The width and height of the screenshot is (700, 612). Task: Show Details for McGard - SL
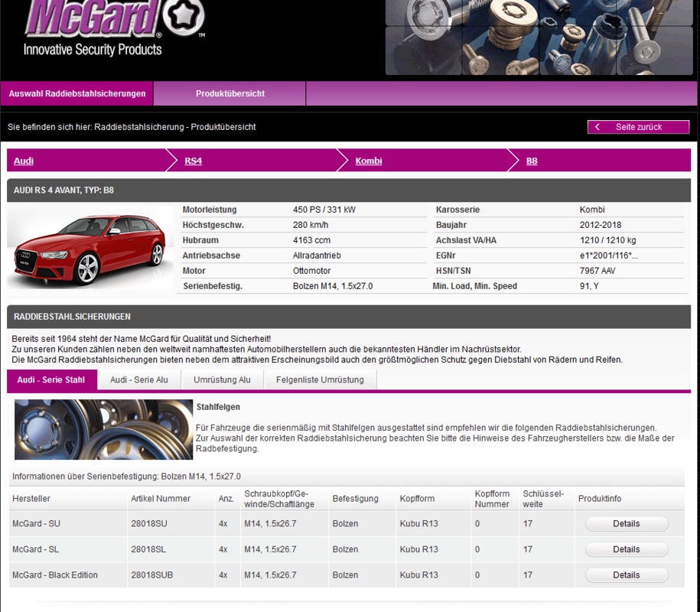626,549
